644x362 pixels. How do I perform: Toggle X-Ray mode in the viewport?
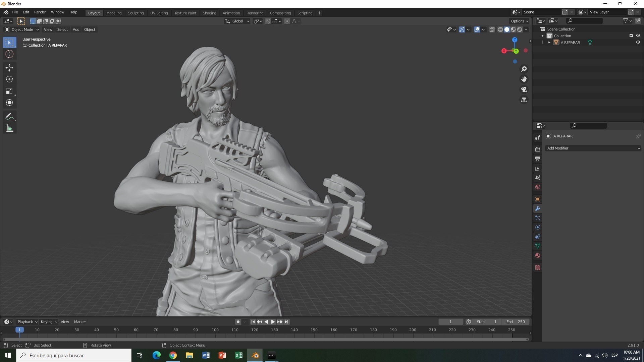click(x=492, y=29)
